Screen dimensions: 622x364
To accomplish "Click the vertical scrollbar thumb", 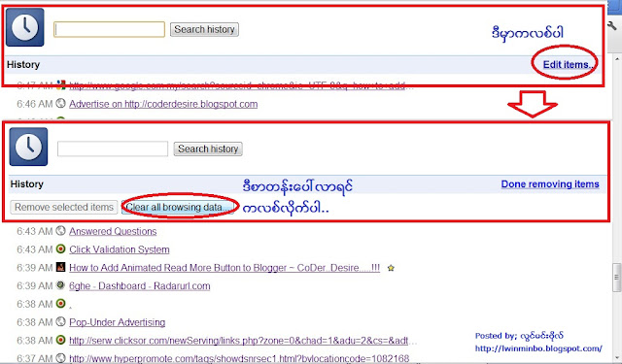I will click(x=617, y=278).
